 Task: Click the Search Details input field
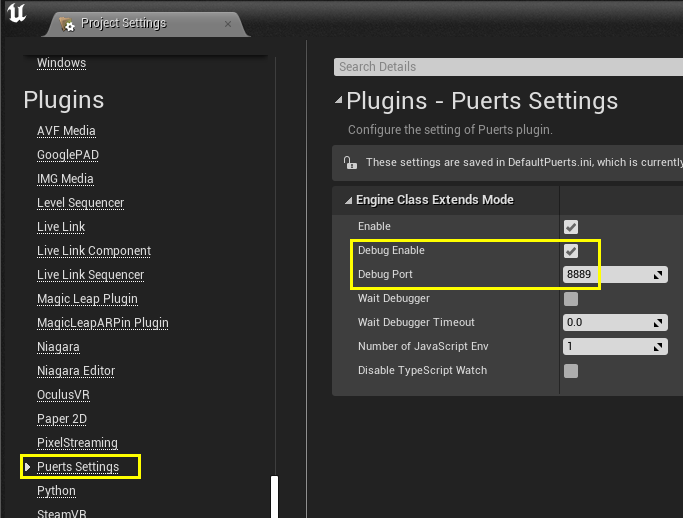(x=508, y=67)
